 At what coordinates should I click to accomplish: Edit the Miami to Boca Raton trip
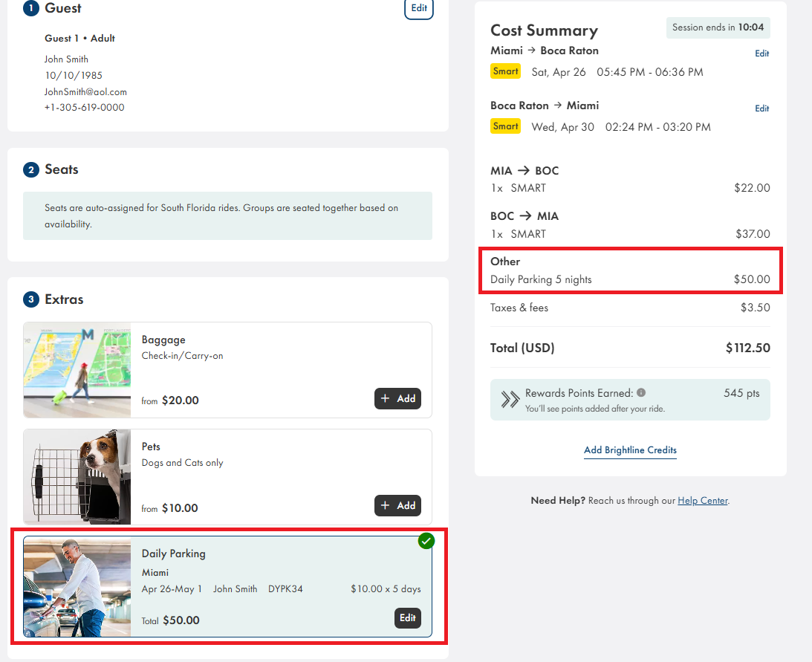coord(761,53)
